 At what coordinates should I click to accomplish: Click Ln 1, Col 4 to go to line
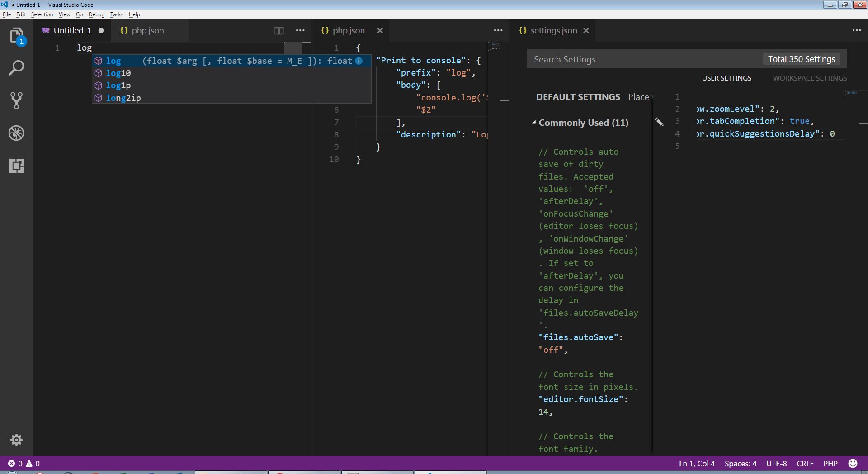click(x=697, y=464)
